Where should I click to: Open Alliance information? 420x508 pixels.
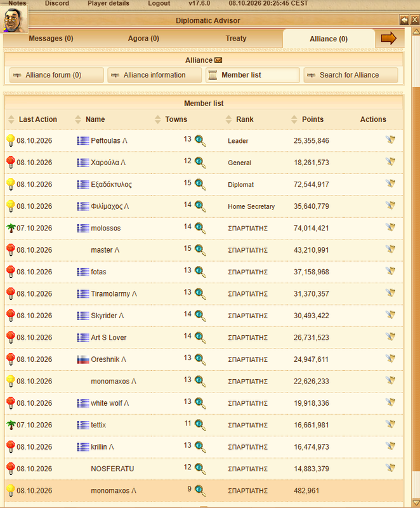155,75
